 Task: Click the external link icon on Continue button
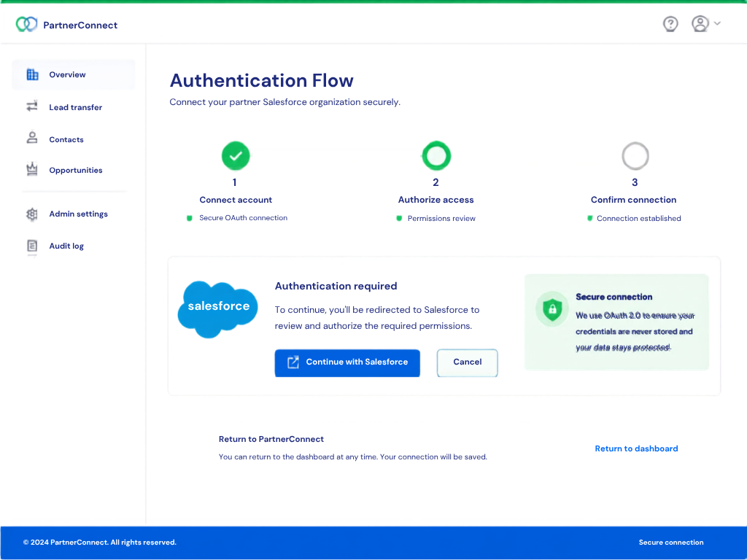pos(293,362)
